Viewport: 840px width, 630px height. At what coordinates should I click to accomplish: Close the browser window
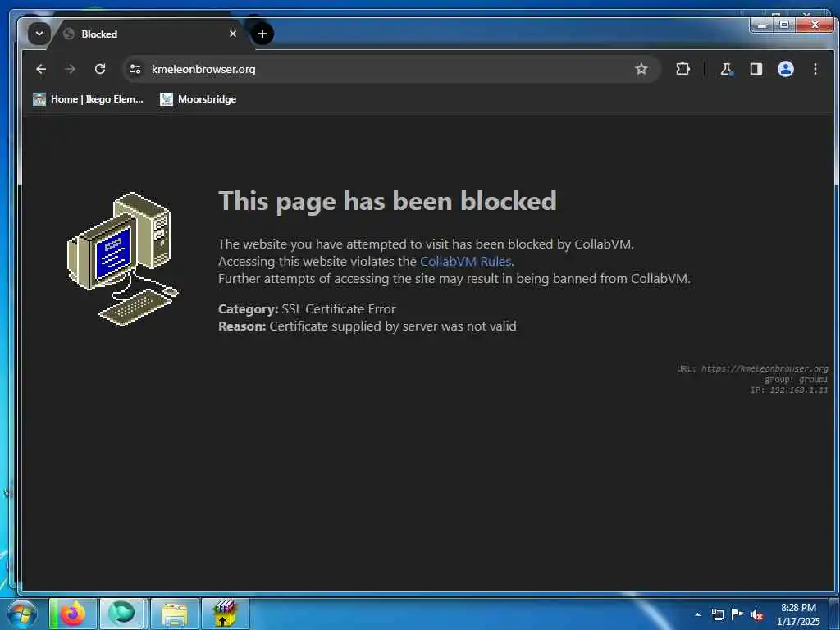click(x=815, y=25)
